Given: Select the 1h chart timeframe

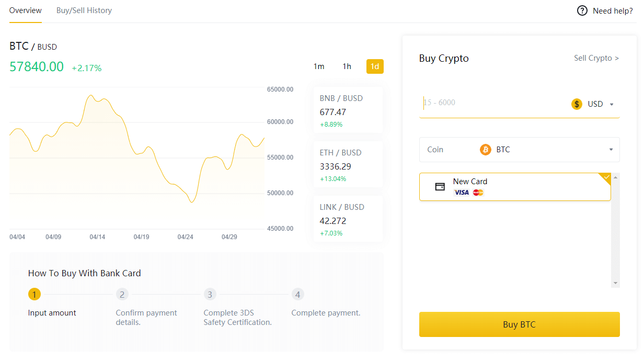Looking at the screenshot, I should tap(347, 66).
